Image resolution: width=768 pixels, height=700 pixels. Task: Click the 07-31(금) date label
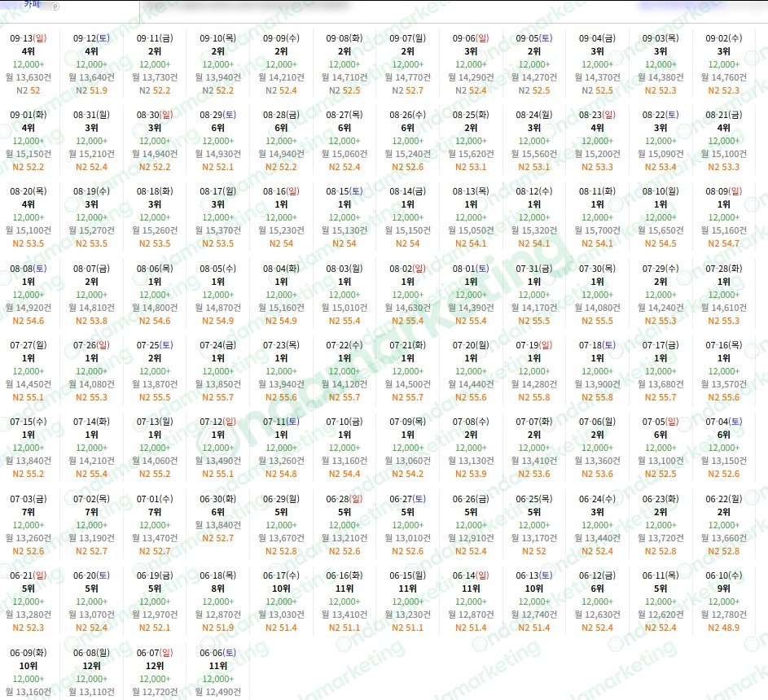point(534,269)
